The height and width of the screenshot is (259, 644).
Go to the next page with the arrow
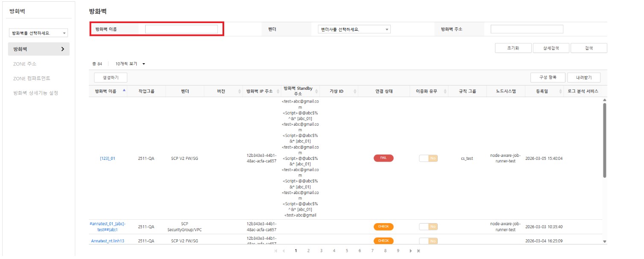(x=411, y=251)
